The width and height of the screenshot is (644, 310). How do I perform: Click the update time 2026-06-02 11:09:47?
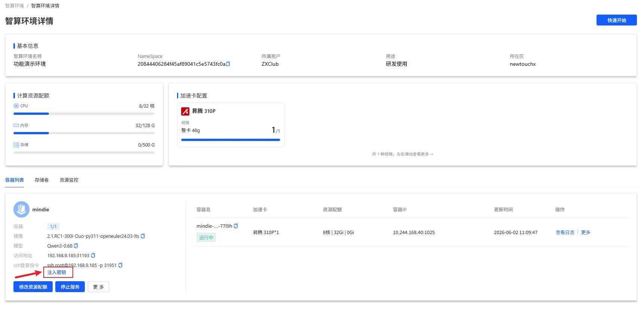pos(515,232)
